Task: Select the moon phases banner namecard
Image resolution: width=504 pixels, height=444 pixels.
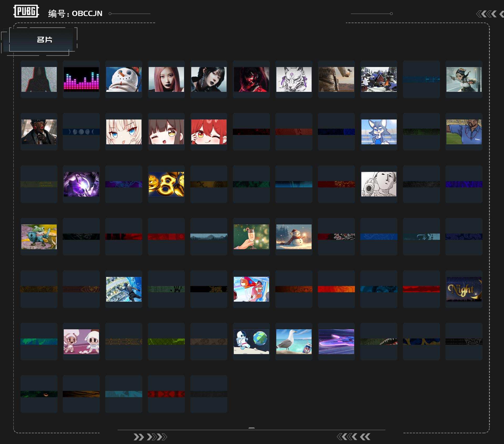Action: 81,132
